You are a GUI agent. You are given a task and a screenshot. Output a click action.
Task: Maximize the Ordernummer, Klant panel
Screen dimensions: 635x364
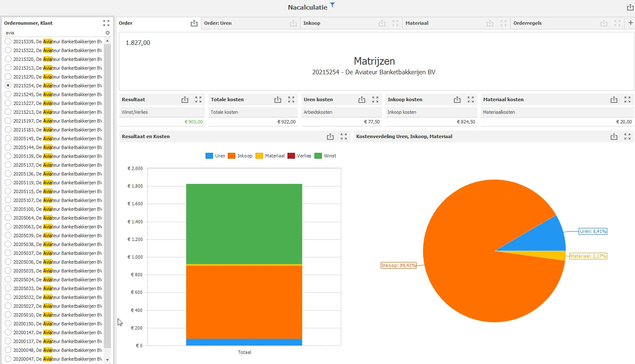click(x=106, y=23)
